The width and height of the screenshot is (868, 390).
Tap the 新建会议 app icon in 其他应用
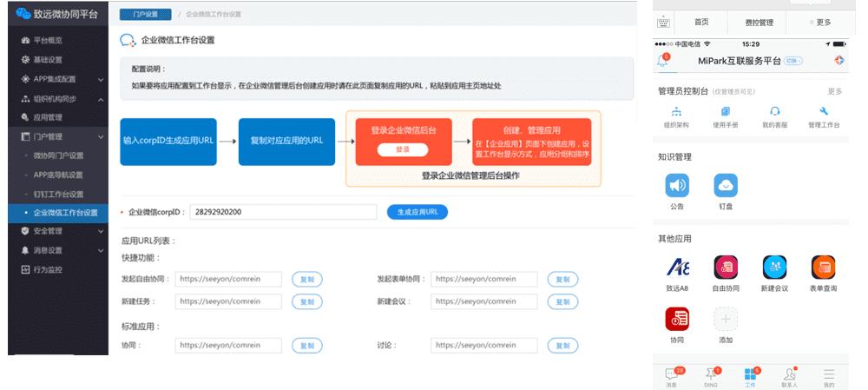774,268
